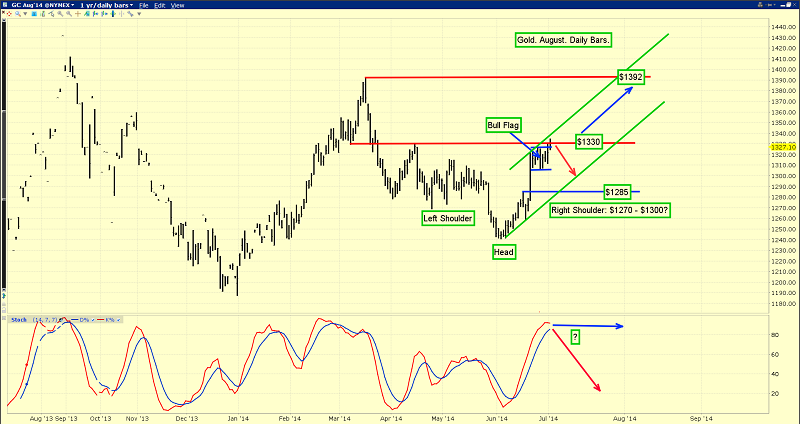This screenshot has width=800, height=424.
Task: Click the Stoch indicator label
Action: pyautogui.click(x=19, y=320)
